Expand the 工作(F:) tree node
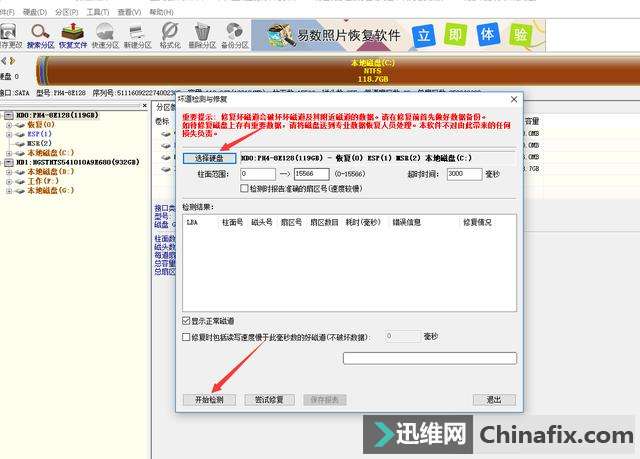Image resolution: width=640 pixels, height=459 pixels. [x=9, y=182]
